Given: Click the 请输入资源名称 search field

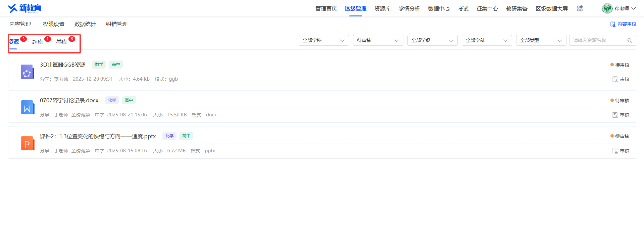Looking at the screenshot, I should (599, 40).
